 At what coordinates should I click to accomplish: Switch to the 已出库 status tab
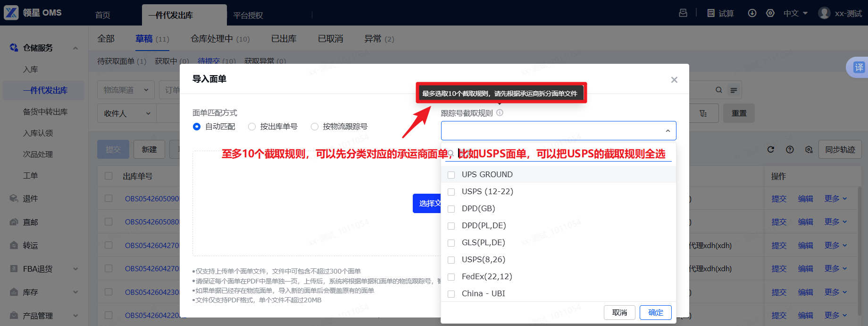point(284,39)
